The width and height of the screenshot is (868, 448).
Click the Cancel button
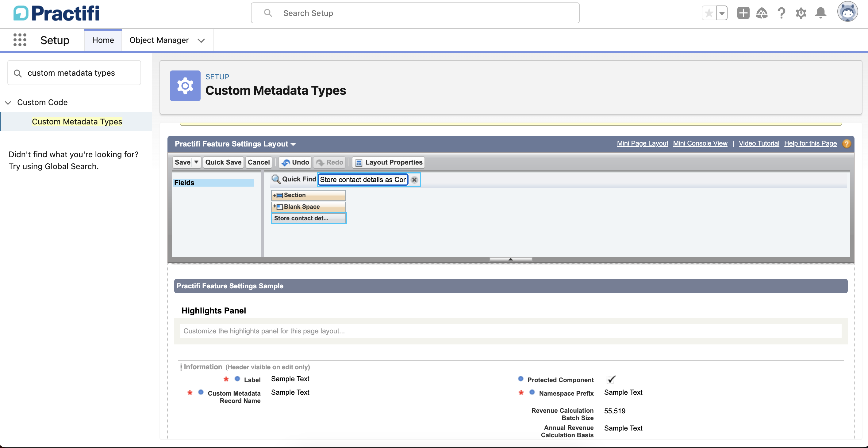click(x=259, y=162)
